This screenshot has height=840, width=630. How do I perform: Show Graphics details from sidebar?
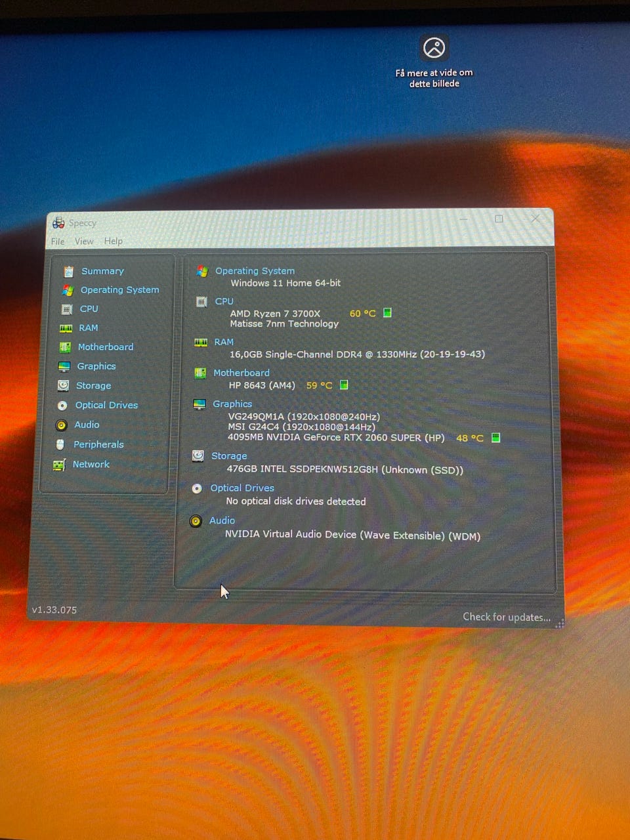point(96,367)
